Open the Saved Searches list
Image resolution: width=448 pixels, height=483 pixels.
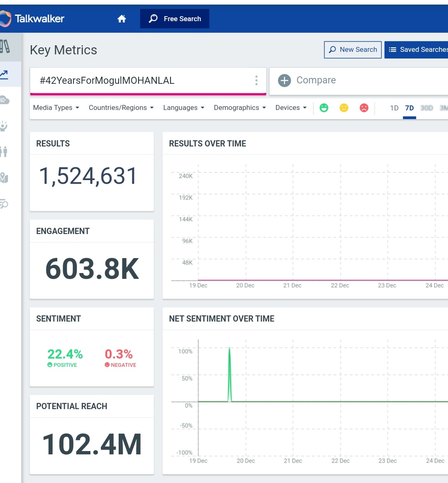click(x=416, y=50)
